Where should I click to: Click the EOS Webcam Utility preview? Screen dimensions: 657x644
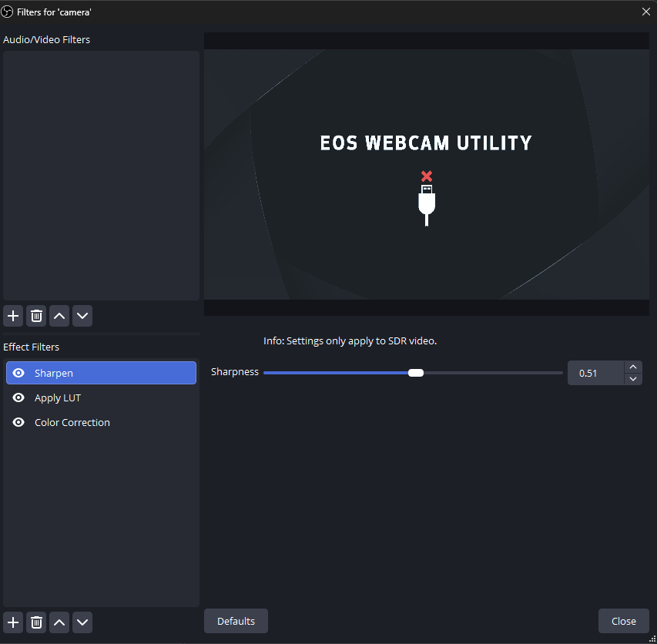click(x=427, y=174)
